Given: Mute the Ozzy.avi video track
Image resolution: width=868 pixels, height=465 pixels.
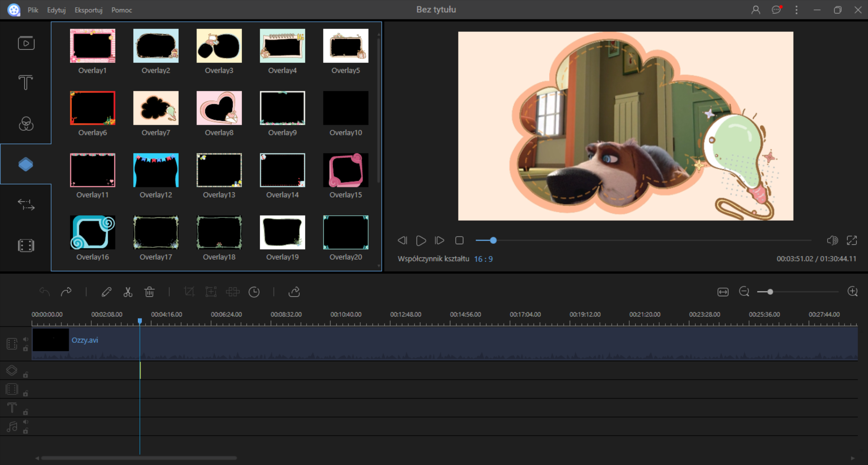Looking at the screenshot, I should 26,339.
